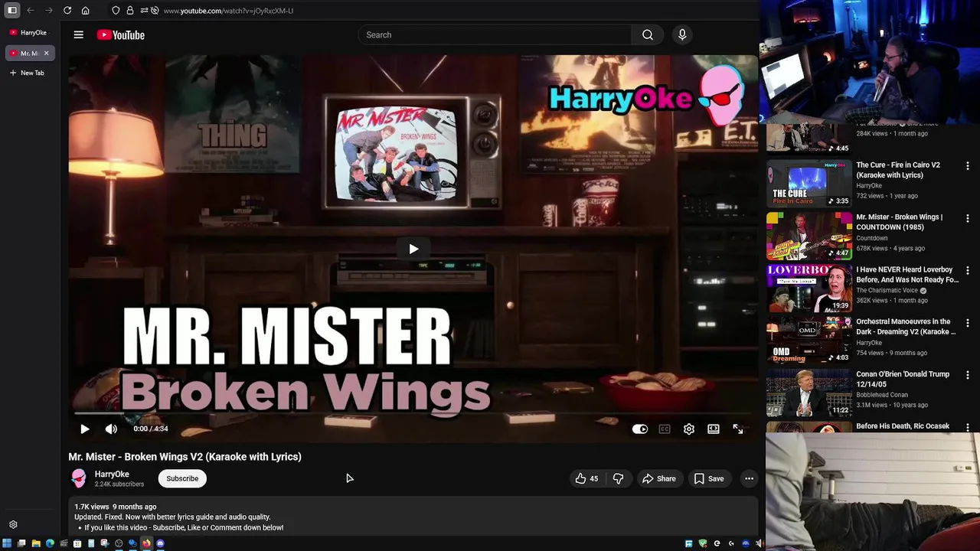Enter full screen with the player icon
This screenshot has height=551, width=980.
pyautogui.click(x=738, y=429)
